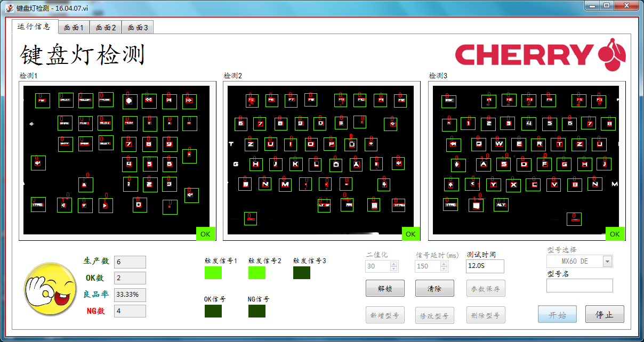
Task: Click the green OK badge in 检测3
Action: pyautogui.click(x=615, y=234)
